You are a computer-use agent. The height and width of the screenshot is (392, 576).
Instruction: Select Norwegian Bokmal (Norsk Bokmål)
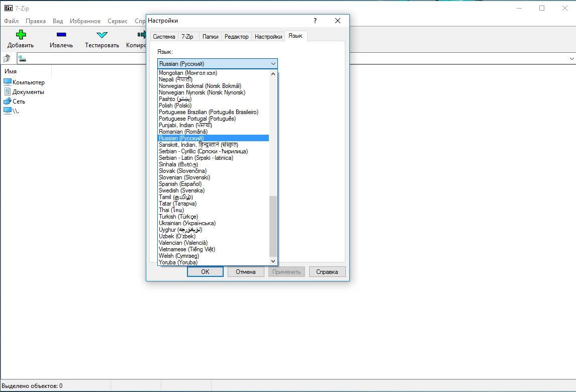point(213,86)
